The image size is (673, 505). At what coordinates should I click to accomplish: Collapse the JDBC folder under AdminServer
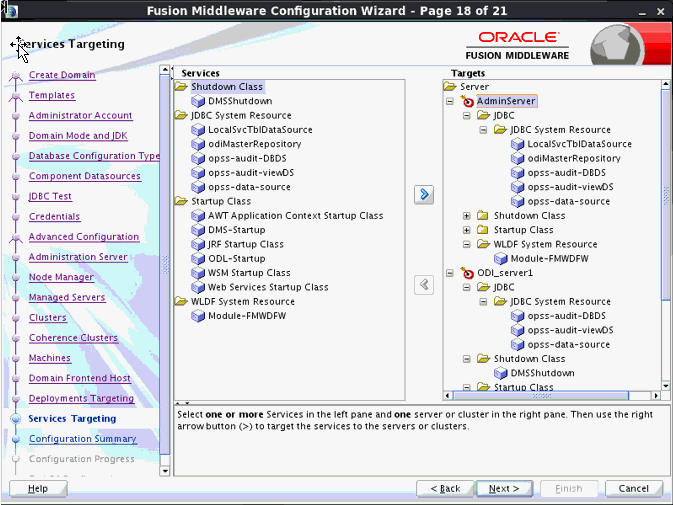pyautogui.click(x=467, y=116)
